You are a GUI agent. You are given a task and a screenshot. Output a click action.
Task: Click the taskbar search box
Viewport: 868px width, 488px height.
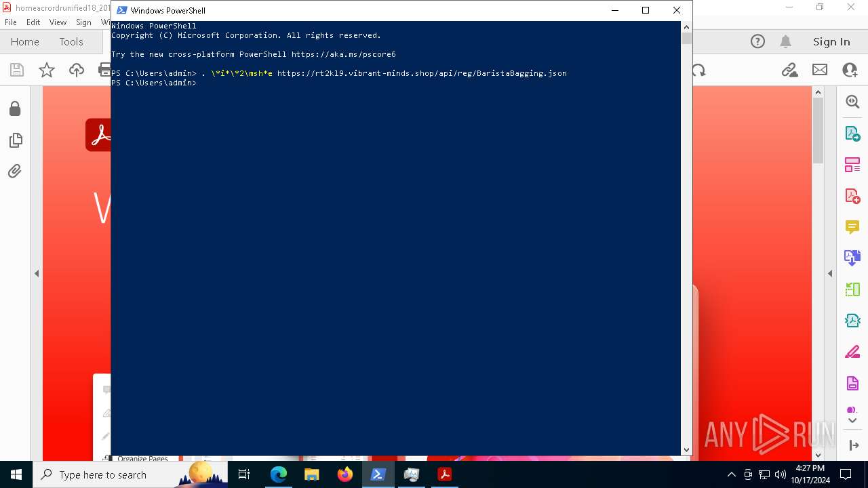130,474
